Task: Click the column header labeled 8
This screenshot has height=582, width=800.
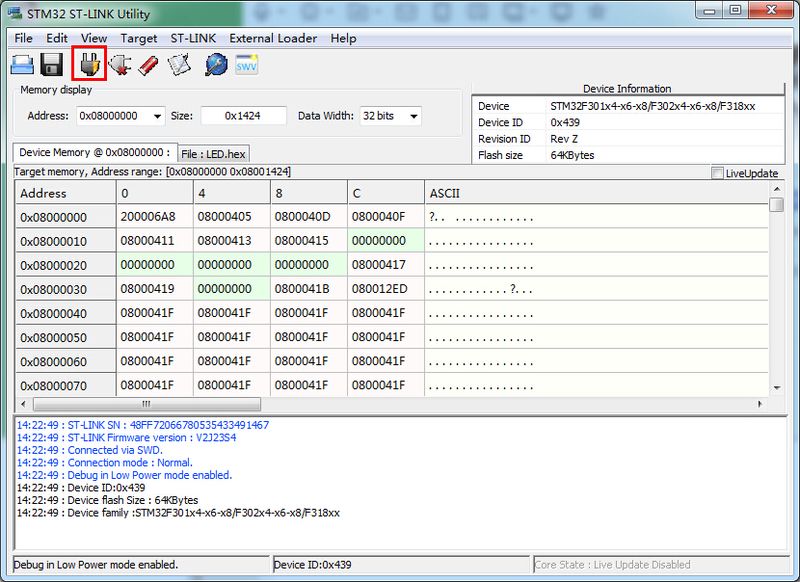Action: pyautogui.click(x=309, y=193)
